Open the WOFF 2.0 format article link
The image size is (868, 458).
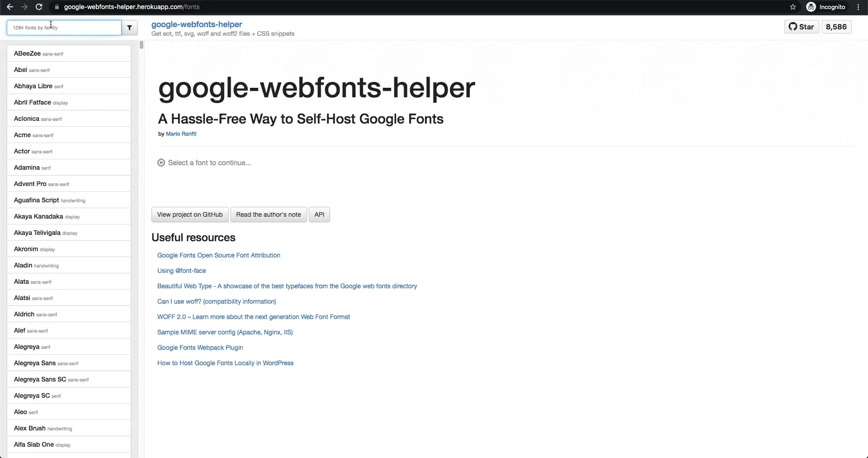(x=254, y=317)
